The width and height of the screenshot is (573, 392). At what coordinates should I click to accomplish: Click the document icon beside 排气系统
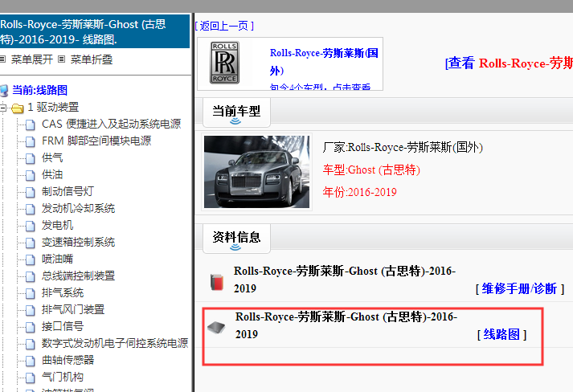click(31, 293)
